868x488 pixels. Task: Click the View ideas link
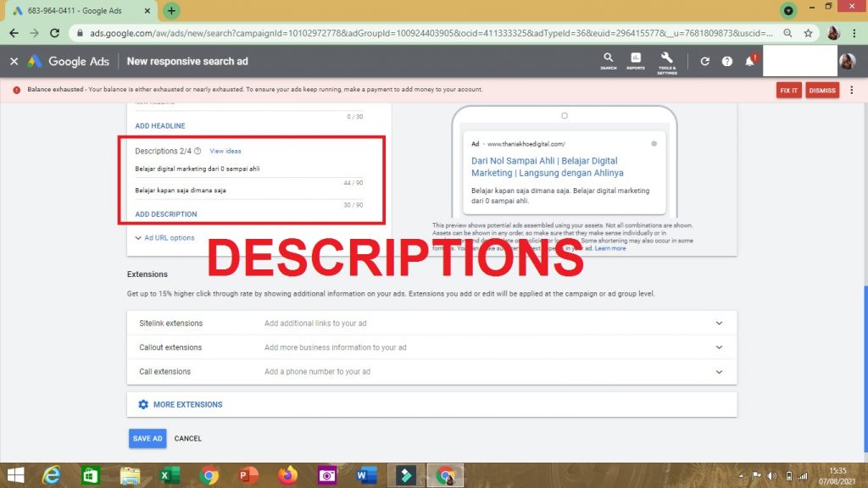225,152
